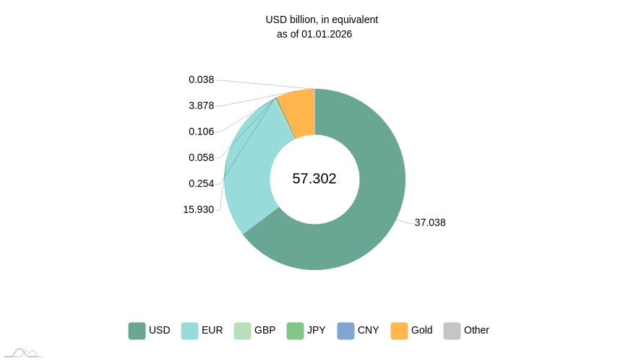Click the 57.302 total in donut center
Image resolution: width=644 pixels, height=361 pixels.
(x=314, y=178)
